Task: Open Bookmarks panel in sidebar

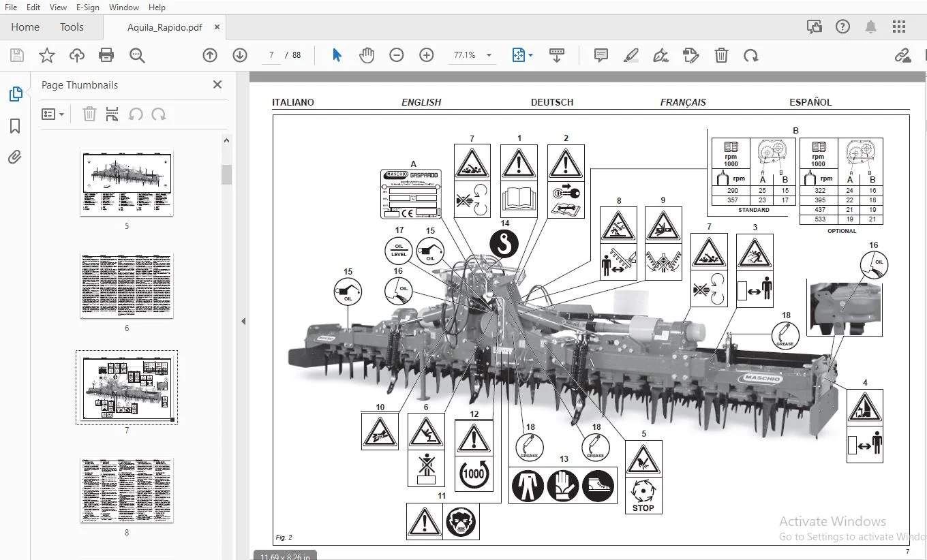Action: 15,126
